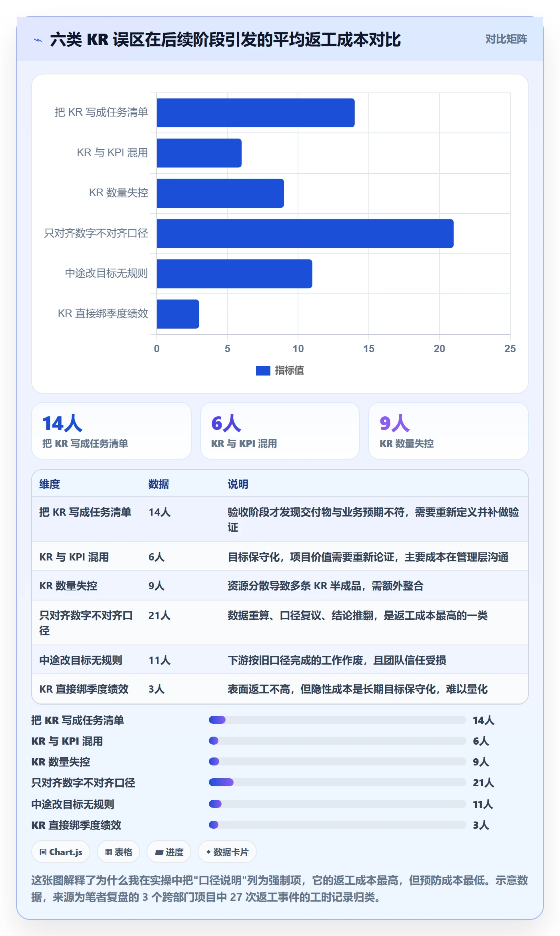Click the 21人 cell in table

pos(160,615)
